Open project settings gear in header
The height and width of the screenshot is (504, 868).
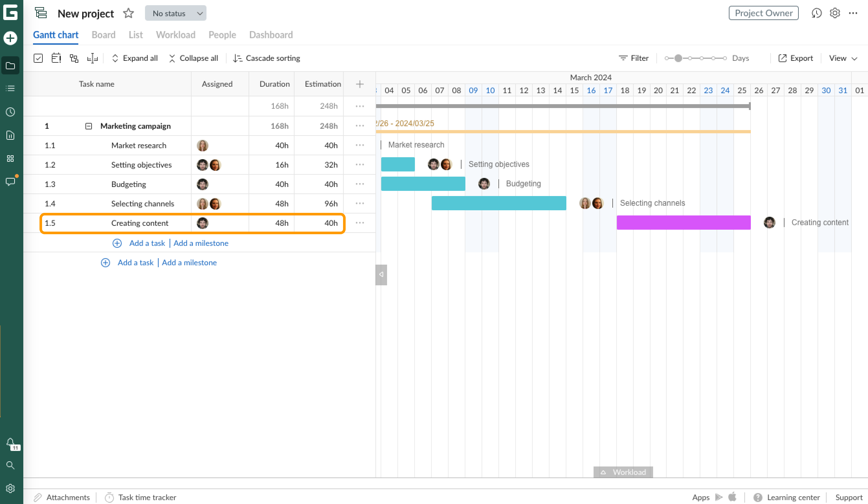[x=835, y=13]
